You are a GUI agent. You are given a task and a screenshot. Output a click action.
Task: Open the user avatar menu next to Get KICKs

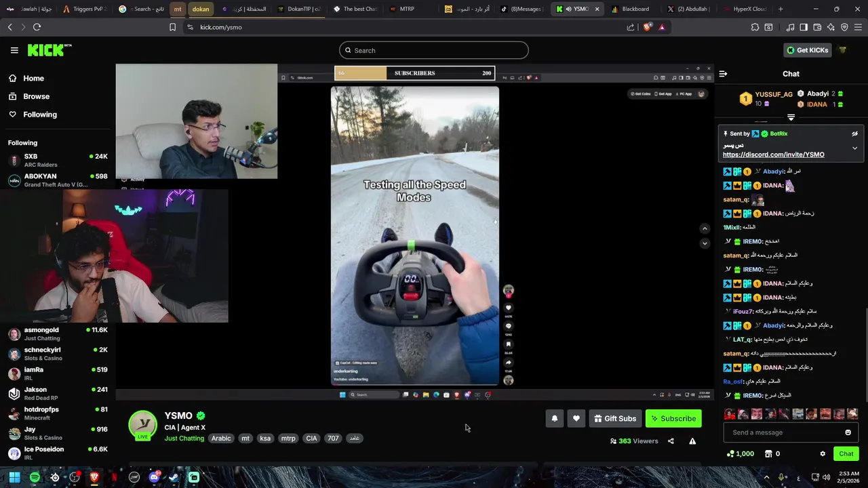843,50
